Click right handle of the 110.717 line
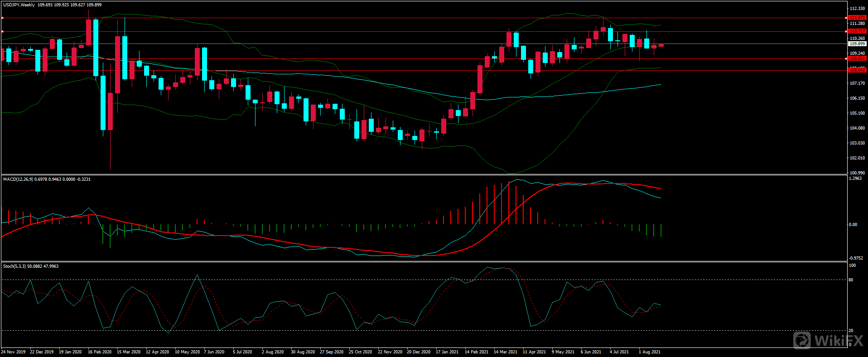The image size is (868, 357). coord(847,32)
